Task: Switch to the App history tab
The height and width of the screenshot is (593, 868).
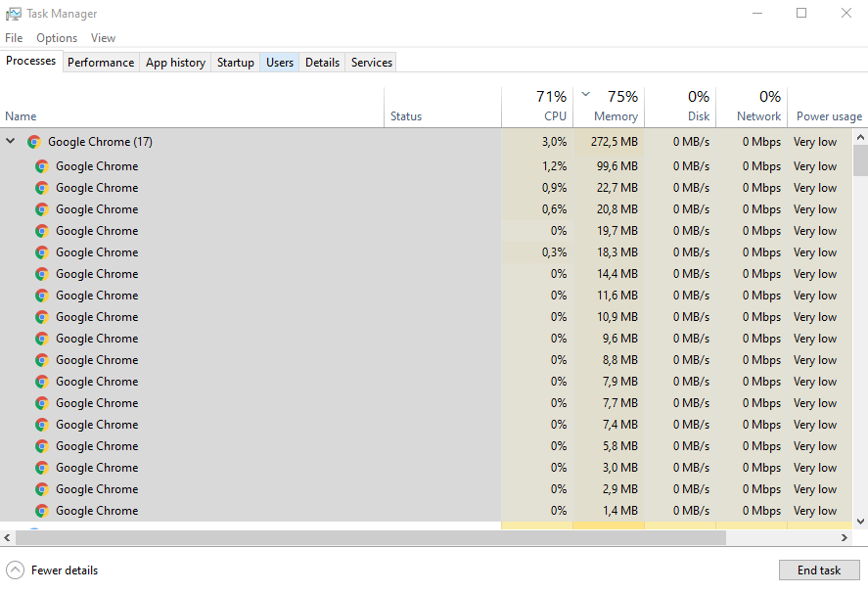Action: pos(175,63)
